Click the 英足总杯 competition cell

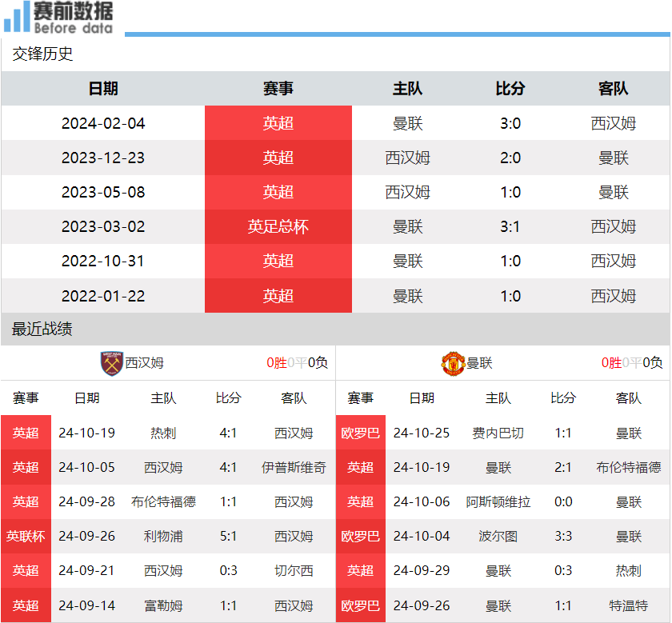click(278, 226)
